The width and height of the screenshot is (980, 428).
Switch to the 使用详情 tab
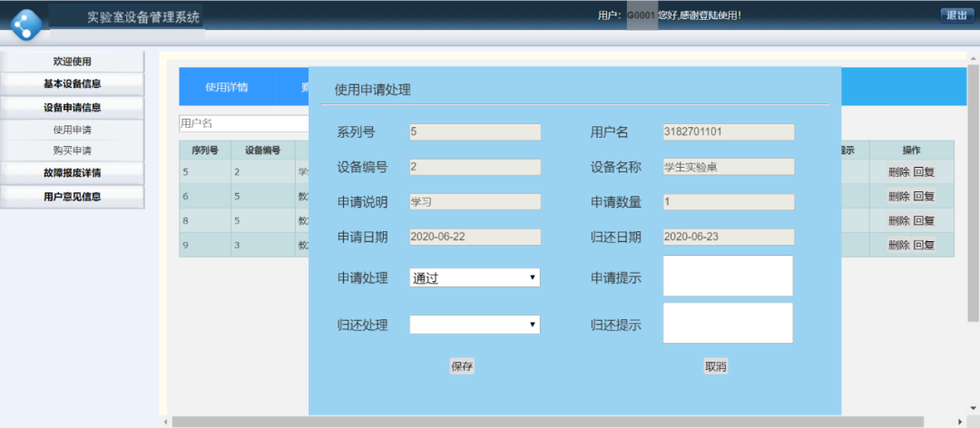(x=226, y=87)
